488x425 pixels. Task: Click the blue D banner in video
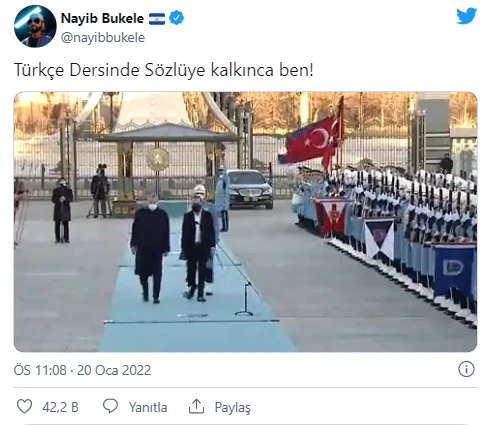[454, 271]
